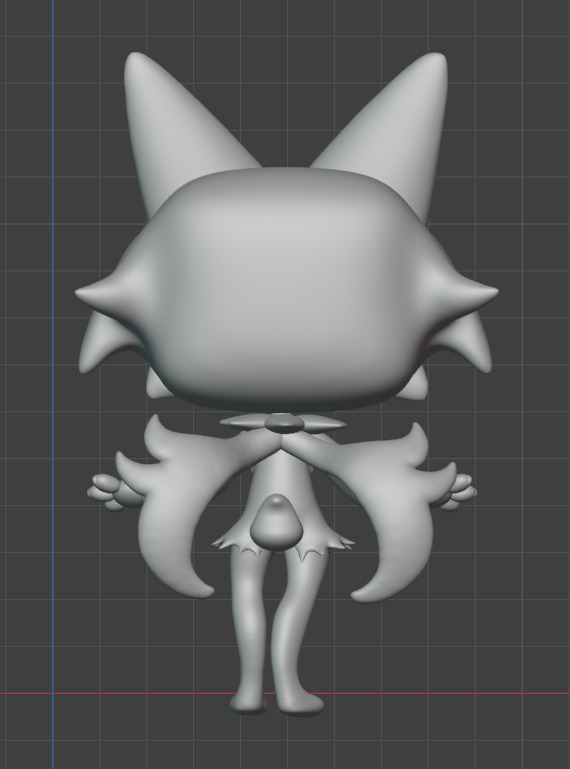The height and width of the screenshot is (769, 570).
Task: Select the foot on the right at the red axis line
Action: [x=300, y=703]
